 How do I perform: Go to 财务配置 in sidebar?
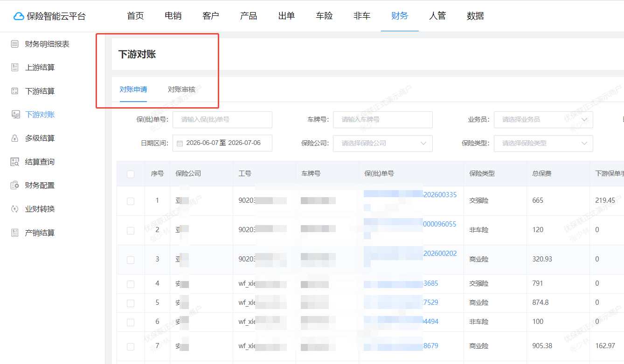click(40, 185)
